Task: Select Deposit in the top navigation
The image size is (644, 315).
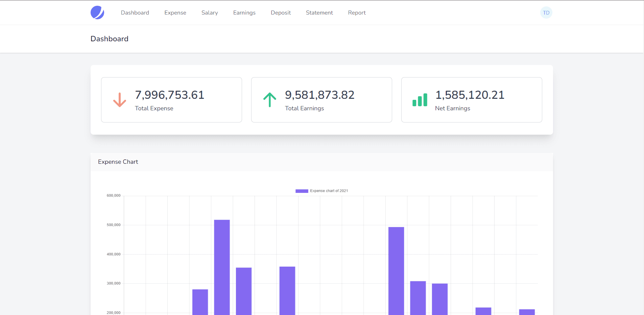Action: [x=281, y=13]
